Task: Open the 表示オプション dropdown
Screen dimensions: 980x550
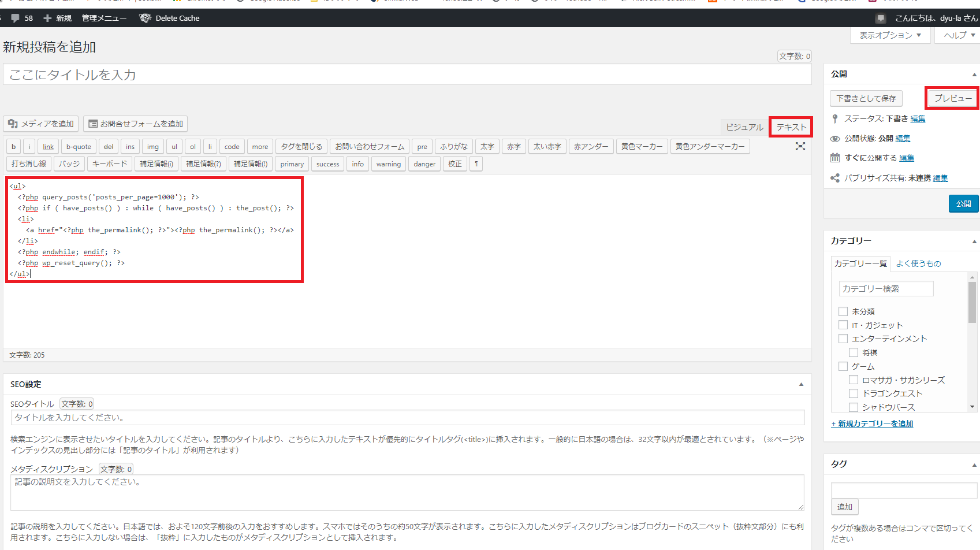Action: [x=890, y=35]
